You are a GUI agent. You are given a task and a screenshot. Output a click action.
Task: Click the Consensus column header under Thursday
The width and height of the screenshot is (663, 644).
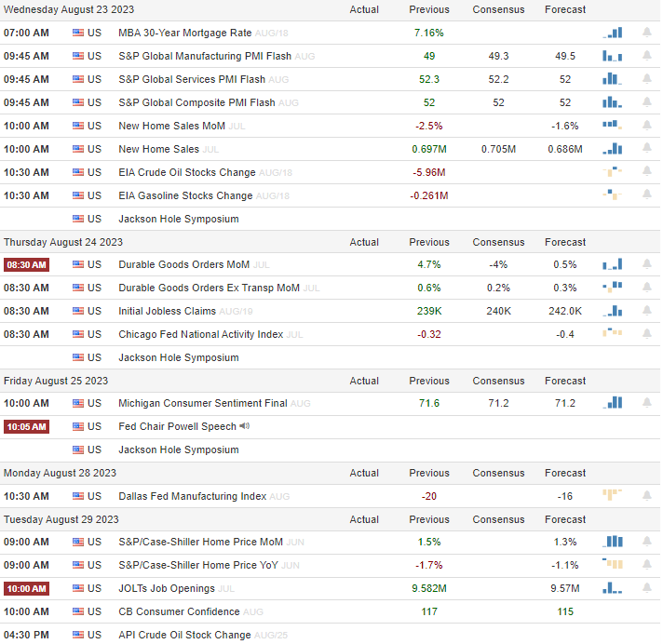pos(498,242)
